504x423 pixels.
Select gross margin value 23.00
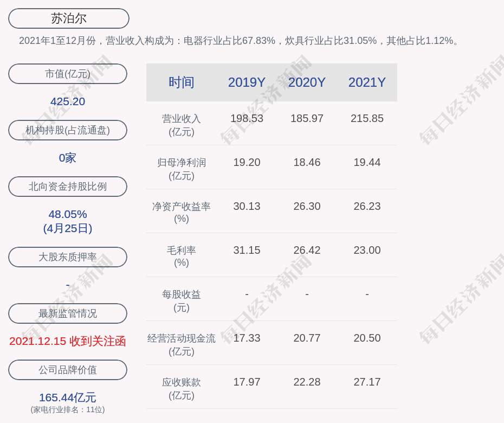pyautogui.click(x=367, y=250)
